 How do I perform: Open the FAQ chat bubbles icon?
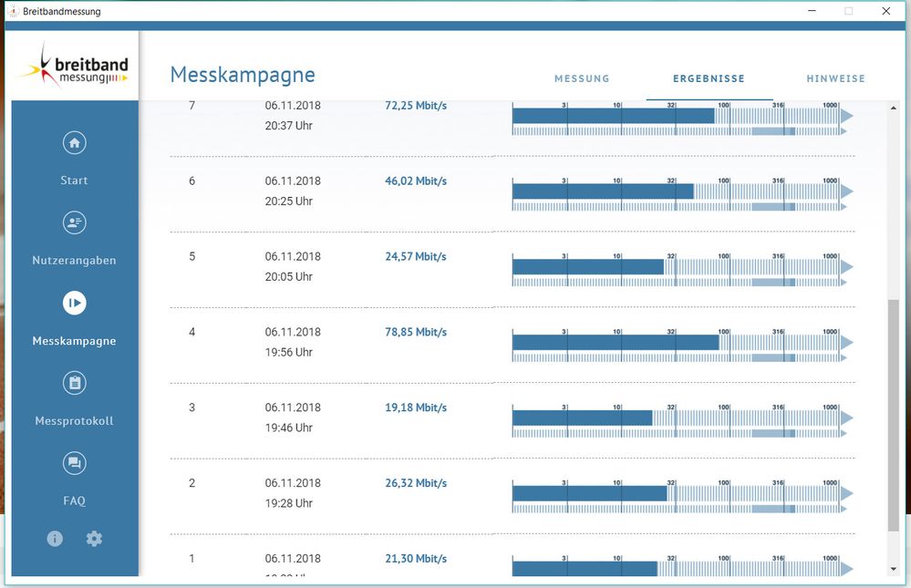click(75, 463)
